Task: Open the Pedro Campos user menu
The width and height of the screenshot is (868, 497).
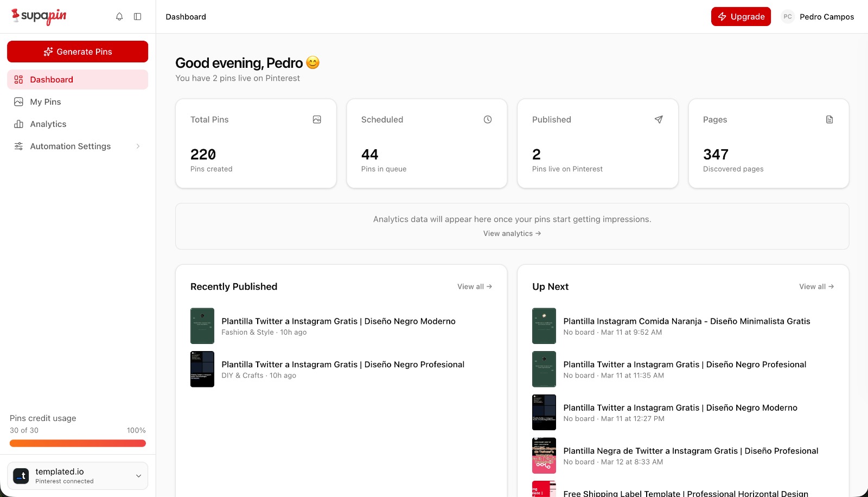Action: (826, 17)
